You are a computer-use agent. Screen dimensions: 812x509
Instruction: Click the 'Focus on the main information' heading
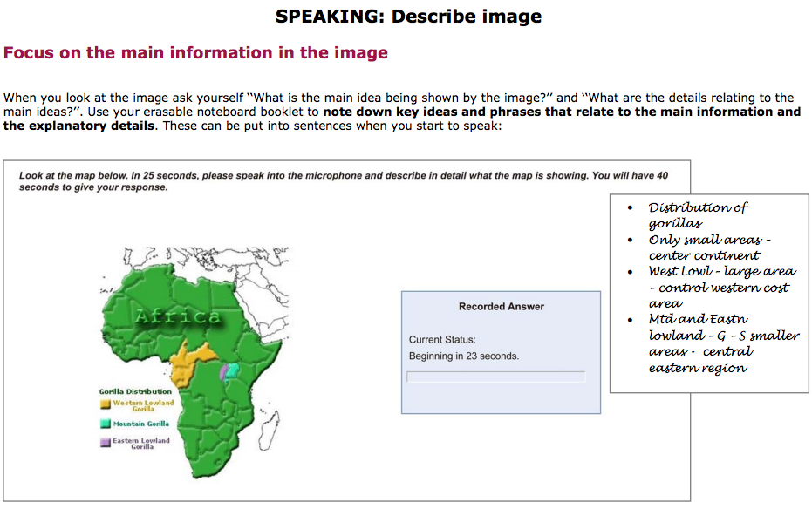(195, 53)
